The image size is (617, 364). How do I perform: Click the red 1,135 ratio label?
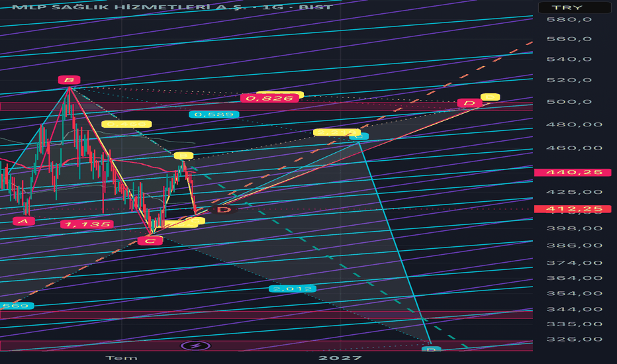click(x=87, y=224)
